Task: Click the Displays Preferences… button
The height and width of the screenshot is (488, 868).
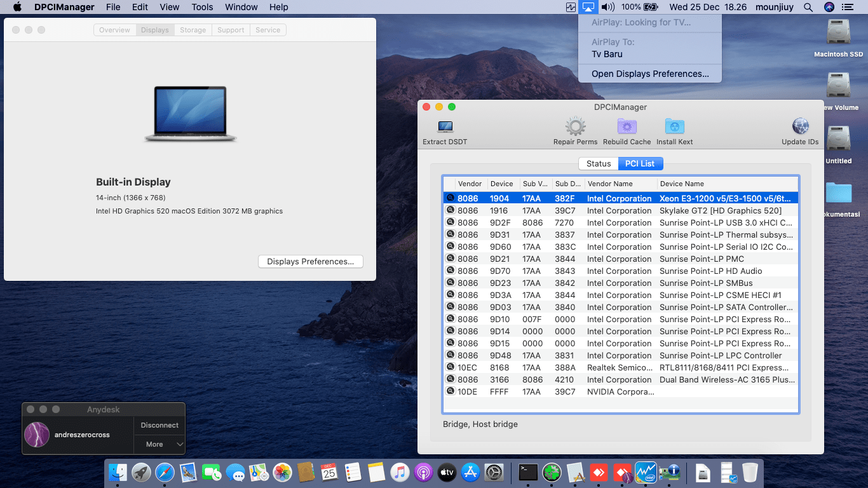Action: pos(310,262)
